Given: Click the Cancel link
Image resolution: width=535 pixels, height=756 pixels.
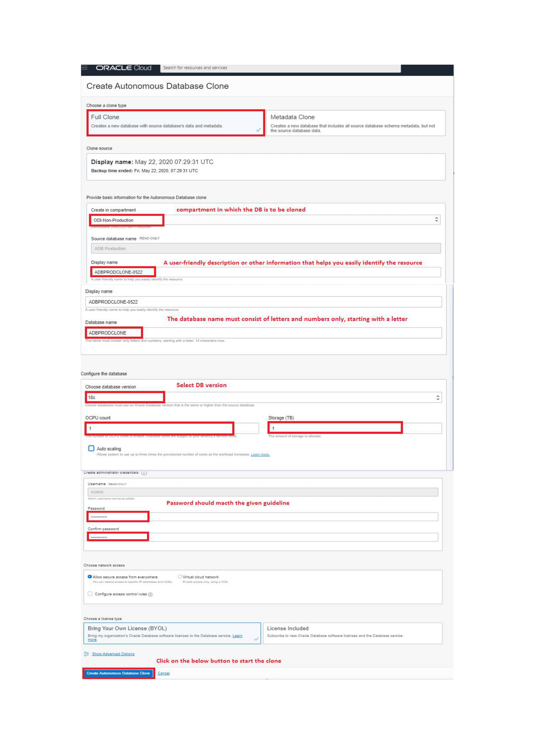Looking at the screenshot, I should tap(164, 673).
